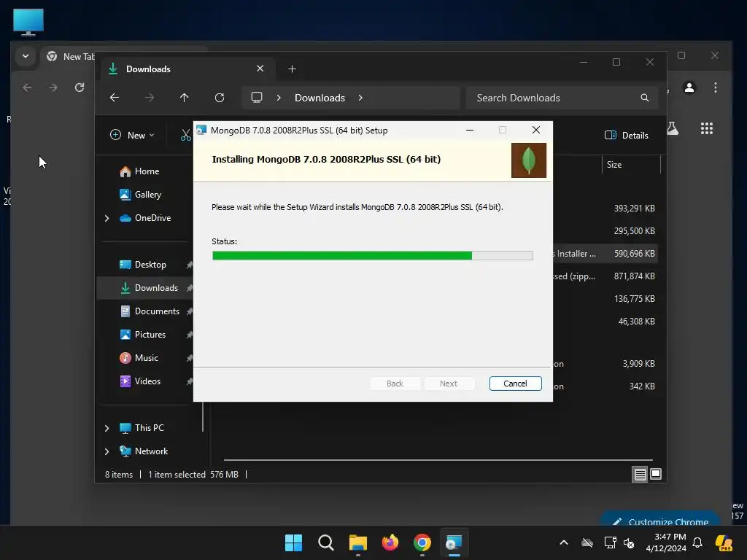Click Downloads in the address bar breadcrumb

click(320, 98)
